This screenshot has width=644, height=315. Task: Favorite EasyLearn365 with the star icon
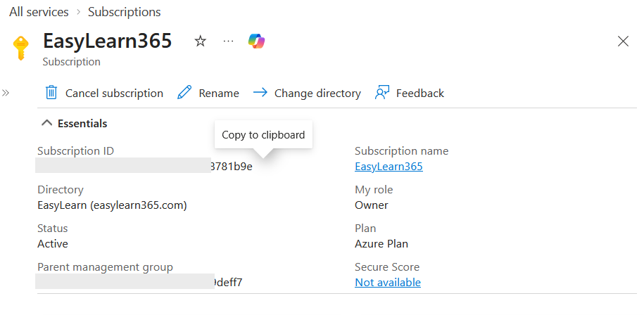pyautogui.click(x=200, y=41)
